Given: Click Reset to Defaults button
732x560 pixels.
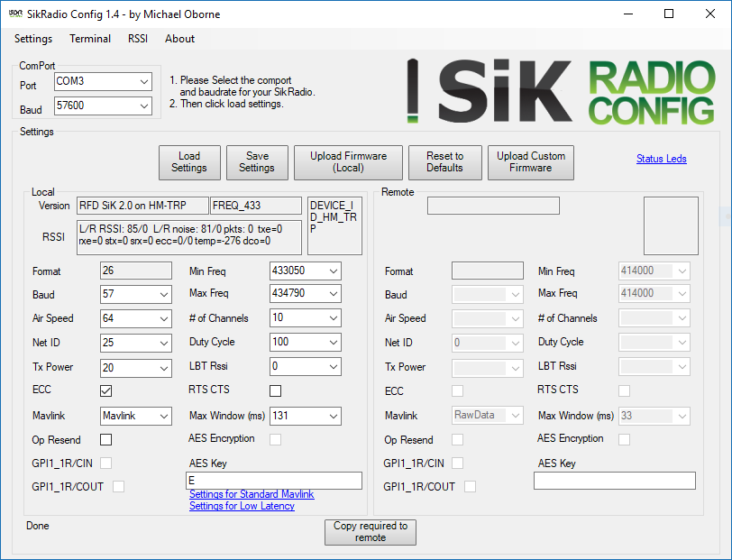Looking at the screenshot, I should pos(444,162).
